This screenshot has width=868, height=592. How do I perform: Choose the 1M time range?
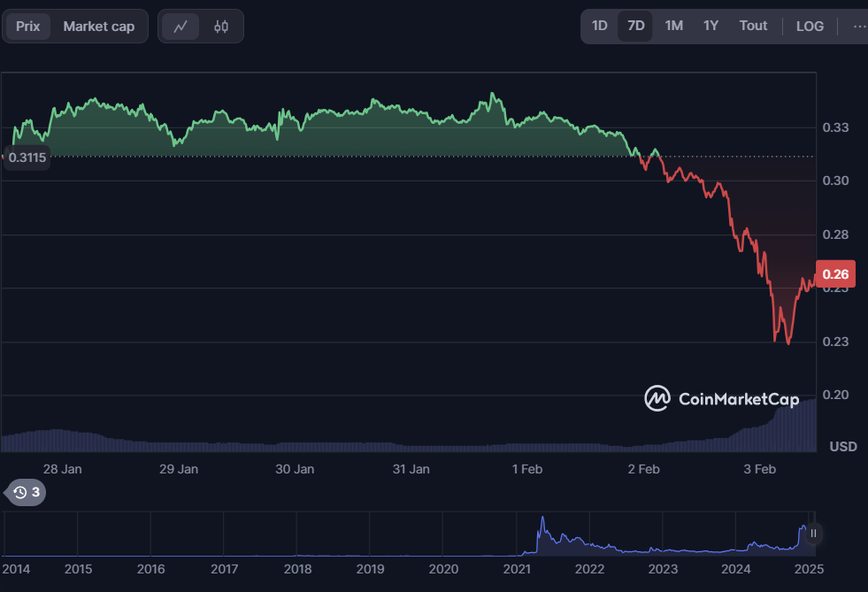[673, 26]
